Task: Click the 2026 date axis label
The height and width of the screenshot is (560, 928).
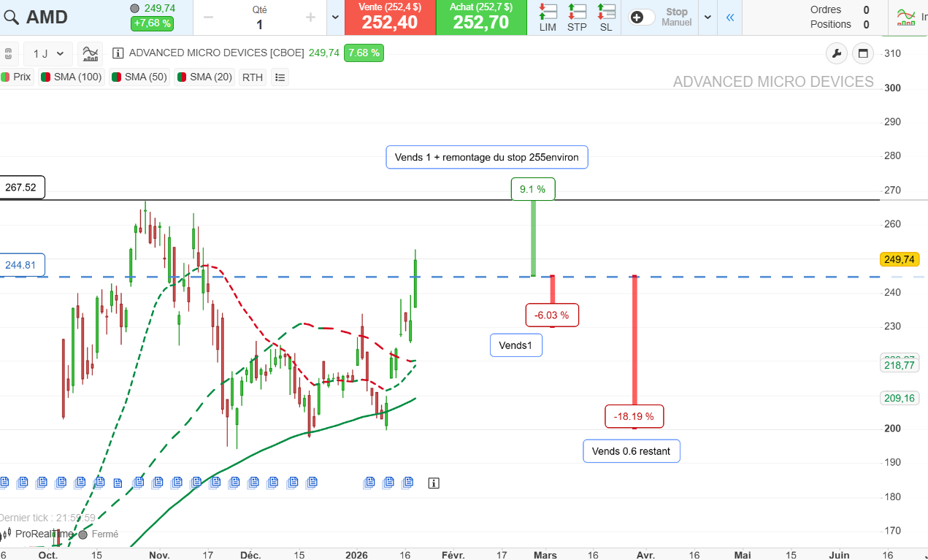Action: (357, 555)
